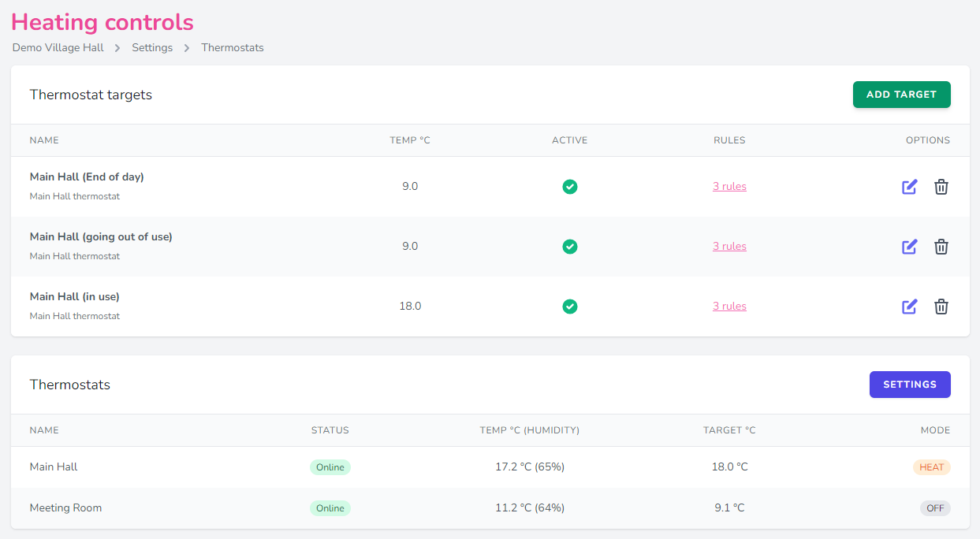
Task: Toggle active status of going out of use target
Action: tap(569, 247)
